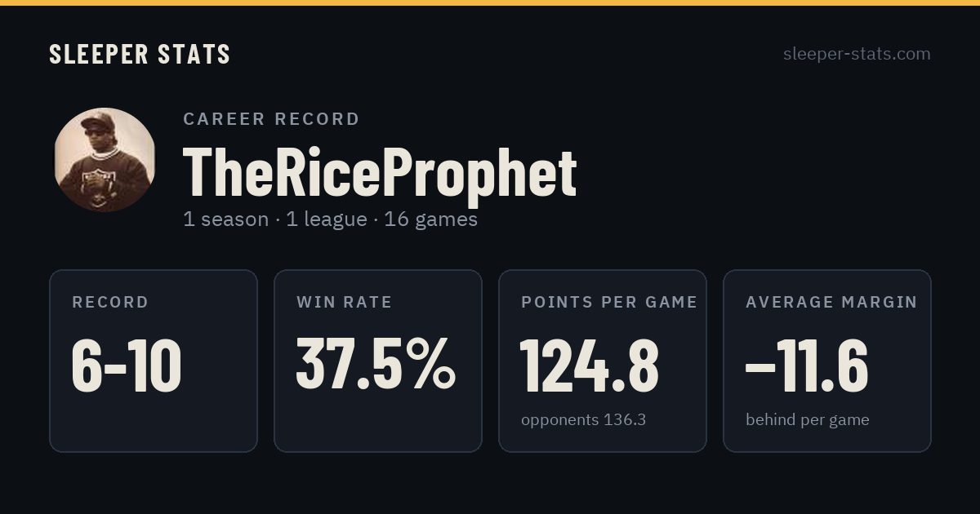
Task: Open the sleeper-stats.com link
Action: pos(857,54)
